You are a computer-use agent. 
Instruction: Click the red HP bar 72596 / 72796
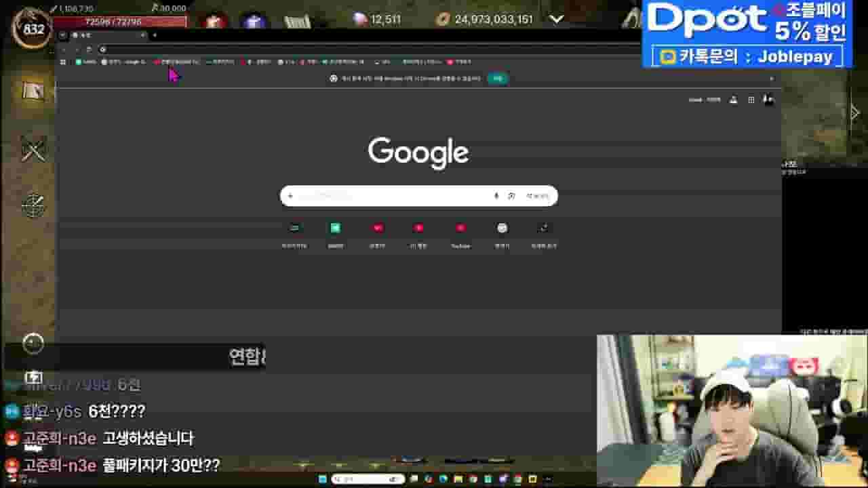coord(120,22)
